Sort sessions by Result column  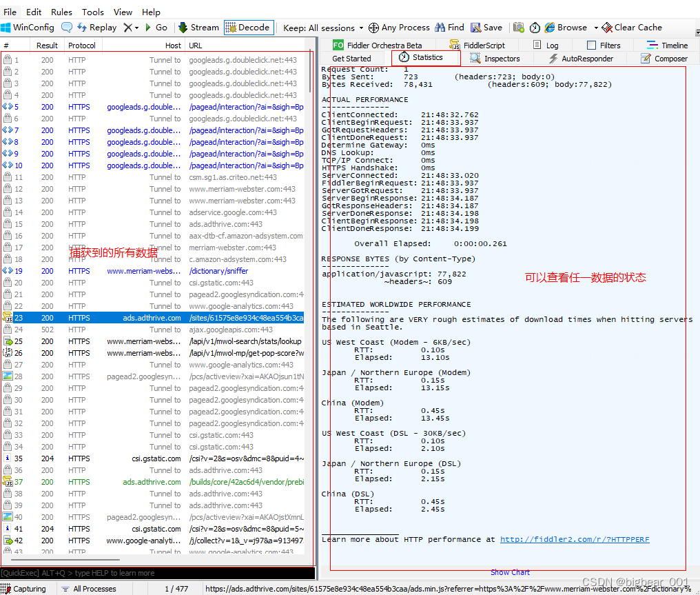[47, 46]
